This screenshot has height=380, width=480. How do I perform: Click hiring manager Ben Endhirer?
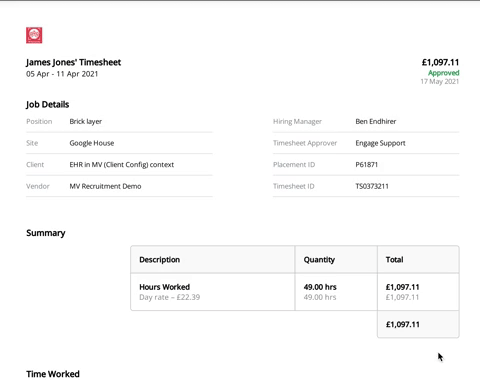click(x=376, y=121)
